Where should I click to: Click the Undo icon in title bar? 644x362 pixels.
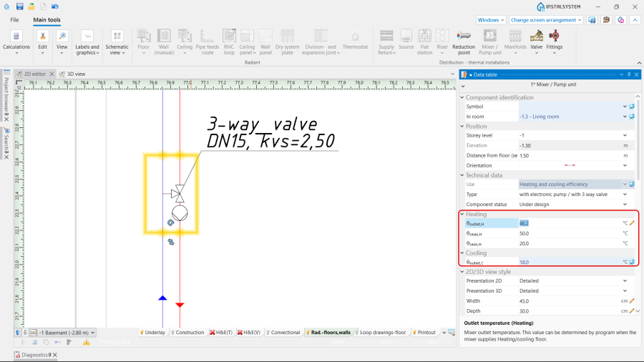click(x=54, y=6)
